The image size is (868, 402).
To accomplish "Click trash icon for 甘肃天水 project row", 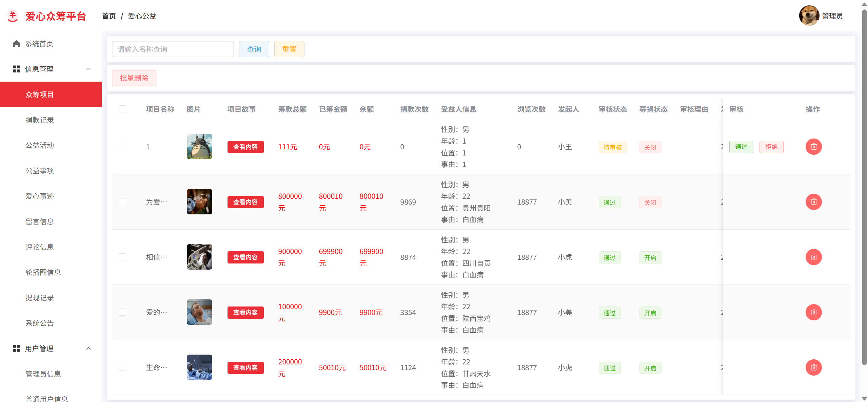I will point(813,367).
